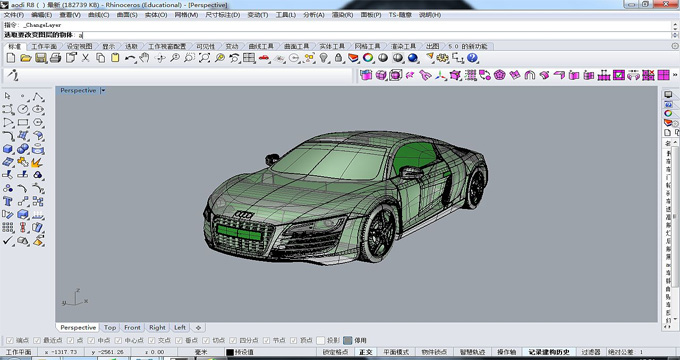Click the Zoom Extents icon
680x360 pixels.
[204, 58]
